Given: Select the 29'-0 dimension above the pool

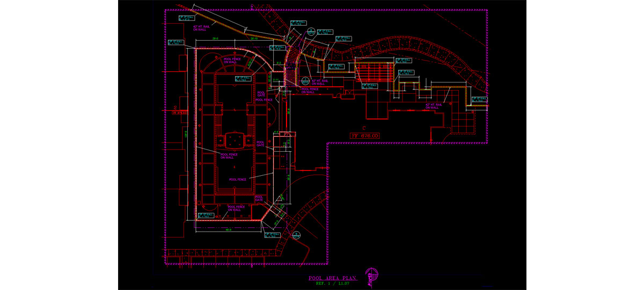Looking at the screenshot, I should point(215,39).
